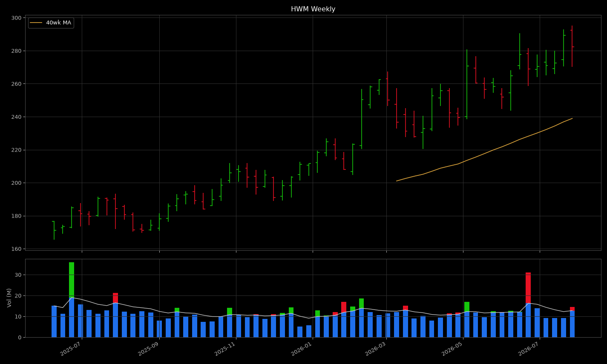The image size is (607, 364).
Task: Click the 40wk MA legend entry
Action: click(x=51, y=23)
